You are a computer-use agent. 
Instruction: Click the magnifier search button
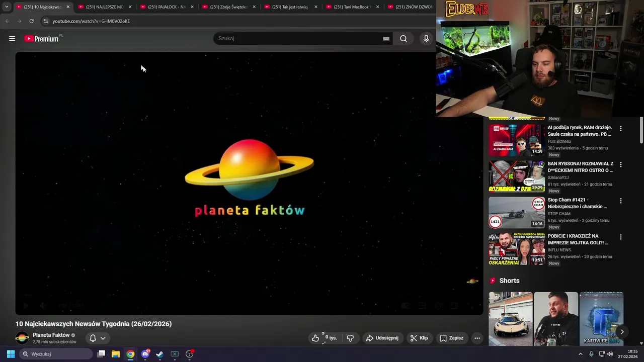tap(404, 39)
